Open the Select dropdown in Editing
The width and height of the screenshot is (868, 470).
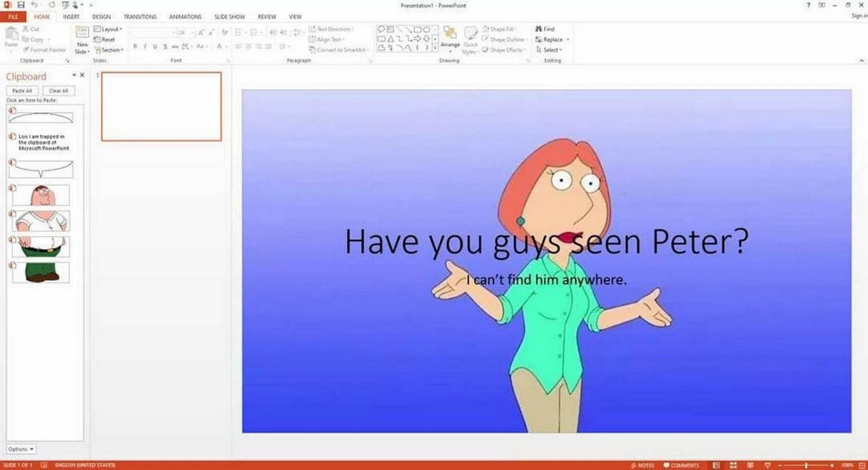click(549, 50)
